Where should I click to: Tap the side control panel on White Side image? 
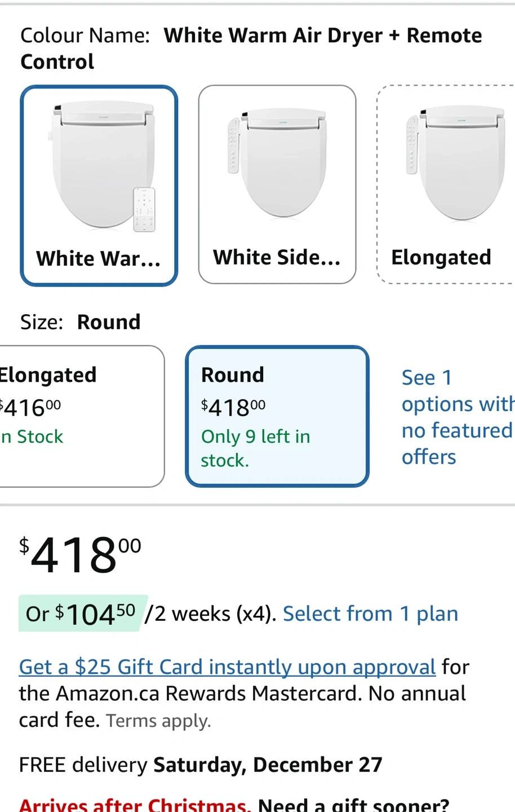233,145
